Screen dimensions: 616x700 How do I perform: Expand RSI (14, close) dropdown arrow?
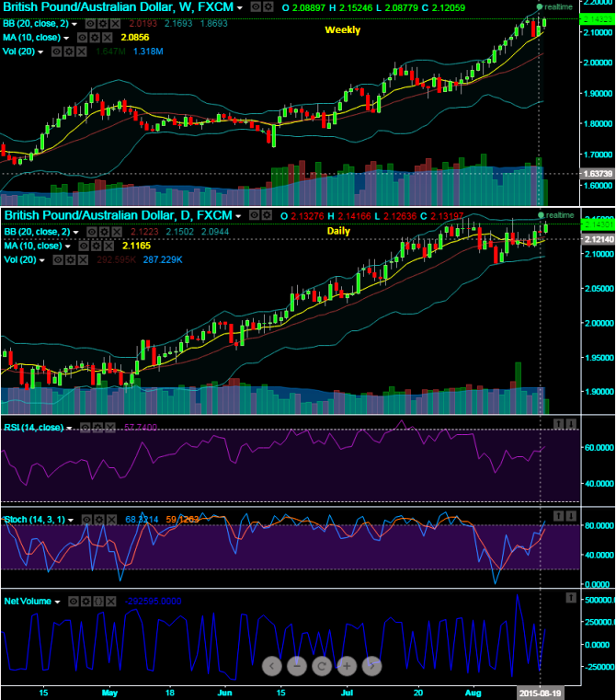69,428
